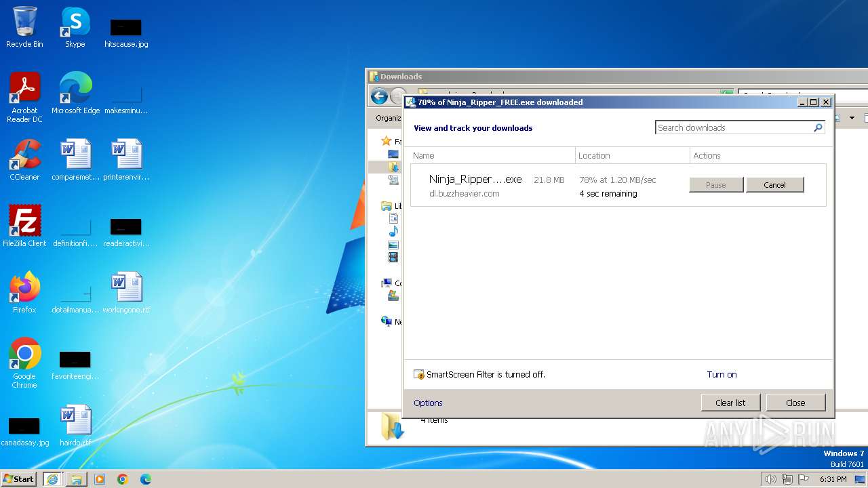Select the Ninja_Ripper....exe download entry
The image size is (868, 488).
click(618, 185)
